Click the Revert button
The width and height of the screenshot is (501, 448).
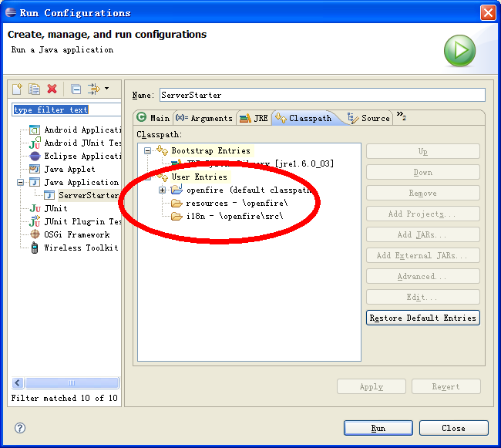tap(446, 386)
